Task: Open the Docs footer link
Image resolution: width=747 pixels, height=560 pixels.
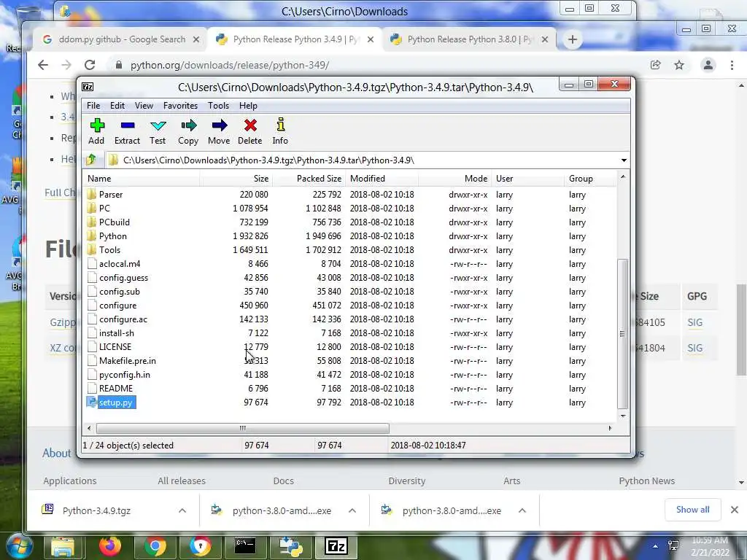Action: [284, 481]
